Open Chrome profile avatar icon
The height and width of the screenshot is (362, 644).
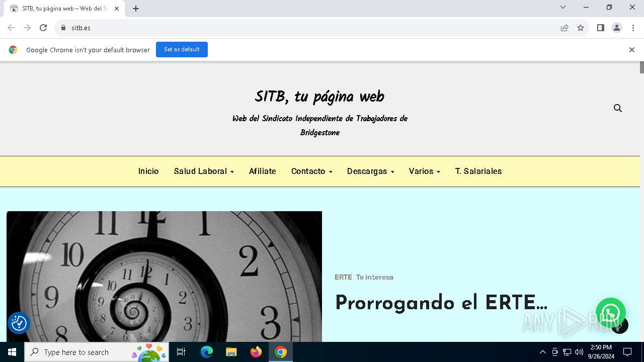pos(617,28)
